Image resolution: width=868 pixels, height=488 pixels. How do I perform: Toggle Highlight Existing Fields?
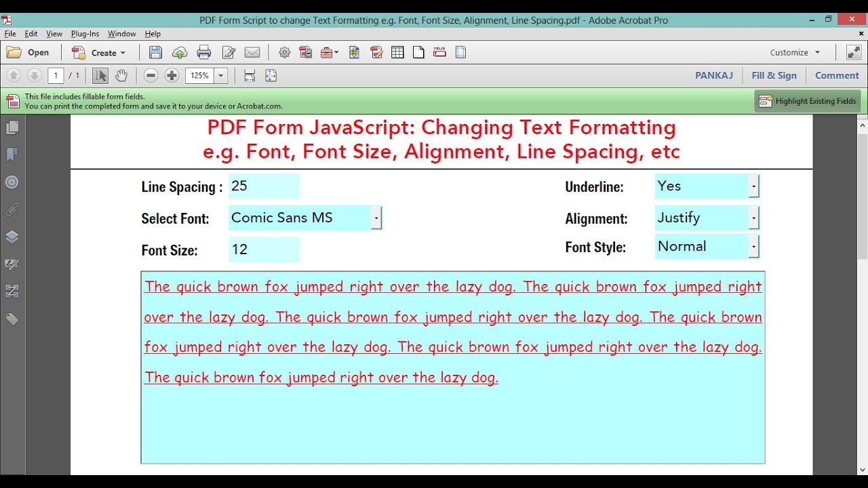pyautogui.click(x=808, y=101)
